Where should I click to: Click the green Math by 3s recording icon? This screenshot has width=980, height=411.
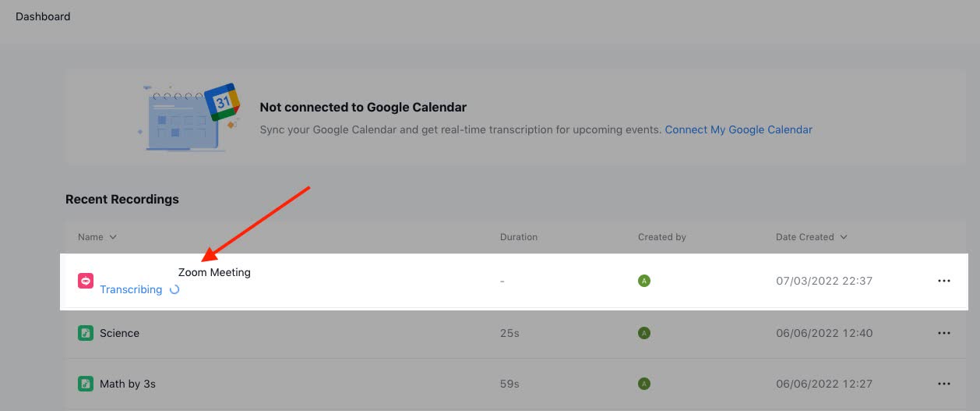[x=86, y=384]
